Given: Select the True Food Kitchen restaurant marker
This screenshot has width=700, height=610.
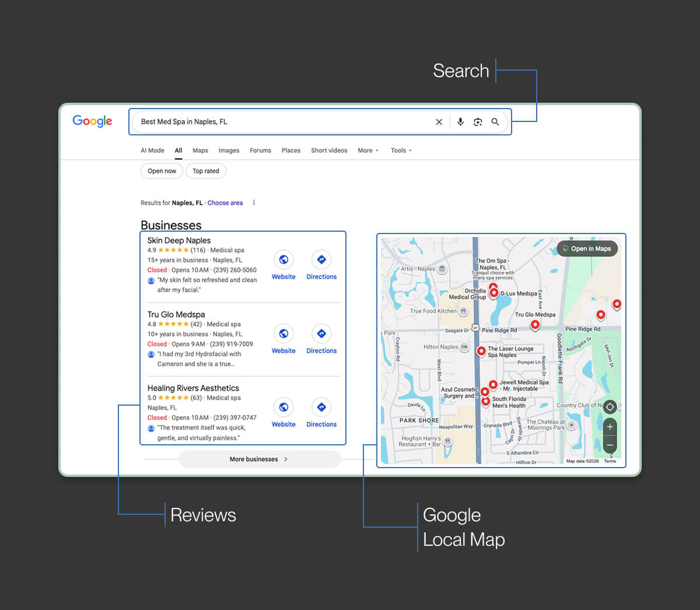Looking at the screenshot, I should pyautogui.click(x=463, y=311).
